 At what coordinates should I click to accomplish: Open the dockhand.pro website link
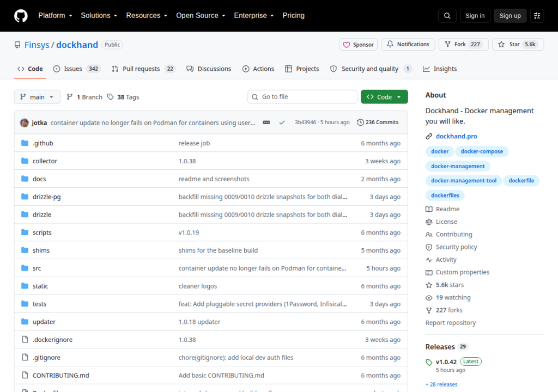pos(456,136)
